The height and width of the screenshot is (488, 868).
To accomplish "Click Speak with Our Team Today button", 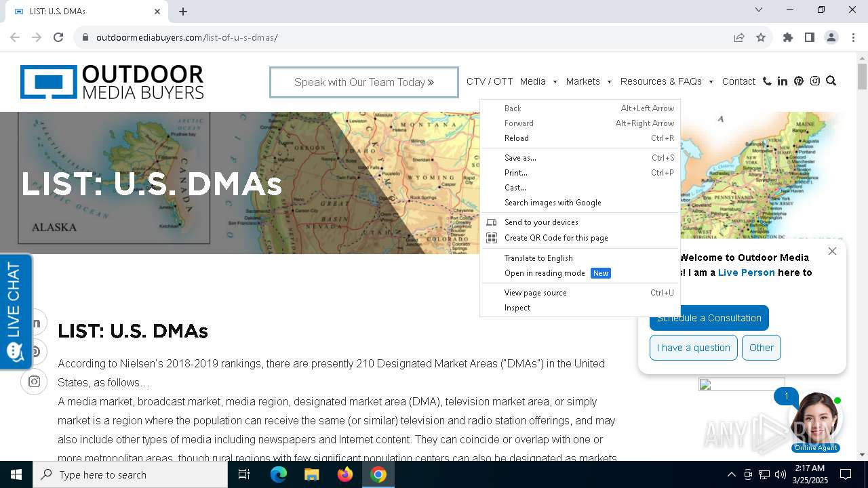I will coord(364,82).
